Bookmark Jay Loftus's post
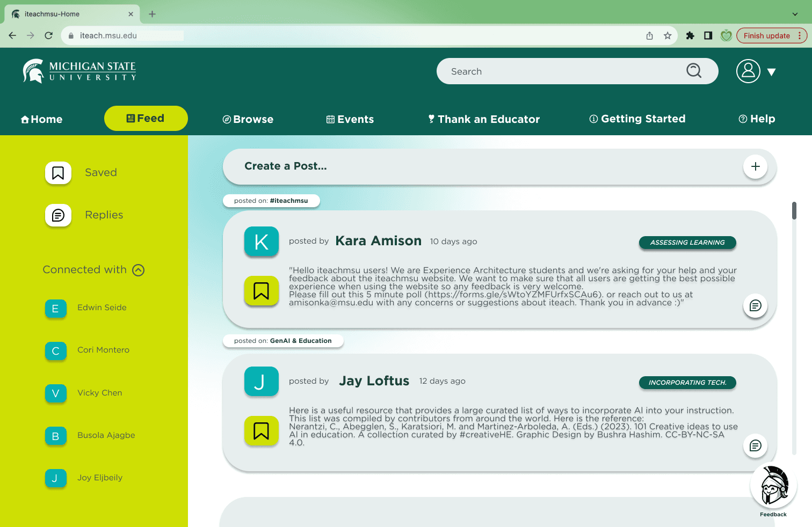The width and height of the screenshot is (812, 527). click(262, 431)
